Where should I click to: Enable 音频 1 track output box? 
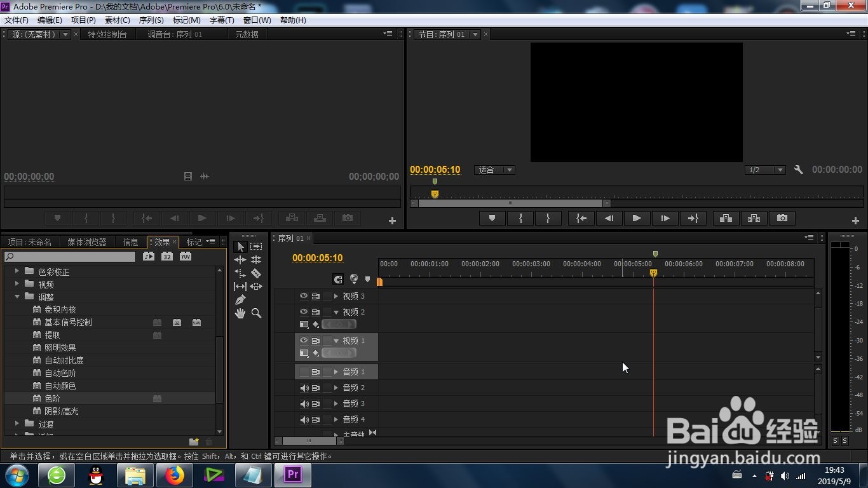tap(304, 372)
